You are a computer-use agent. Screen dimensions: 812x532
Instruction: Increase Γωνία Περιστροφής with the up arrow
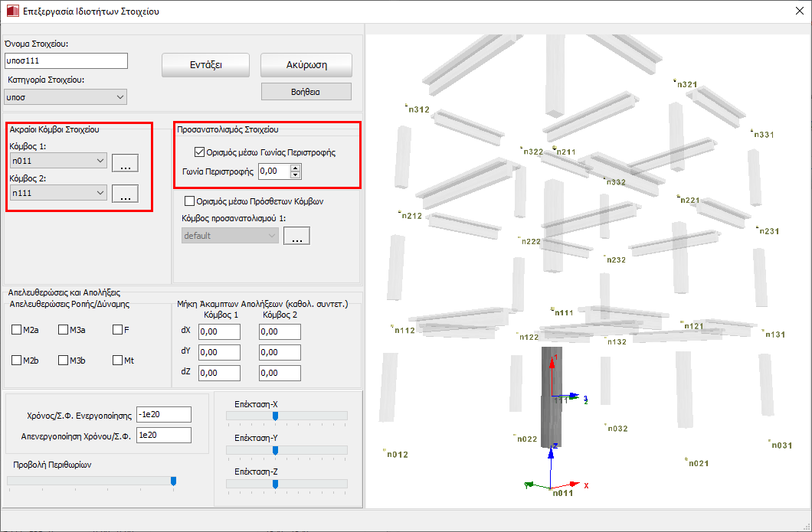(296, 168)
